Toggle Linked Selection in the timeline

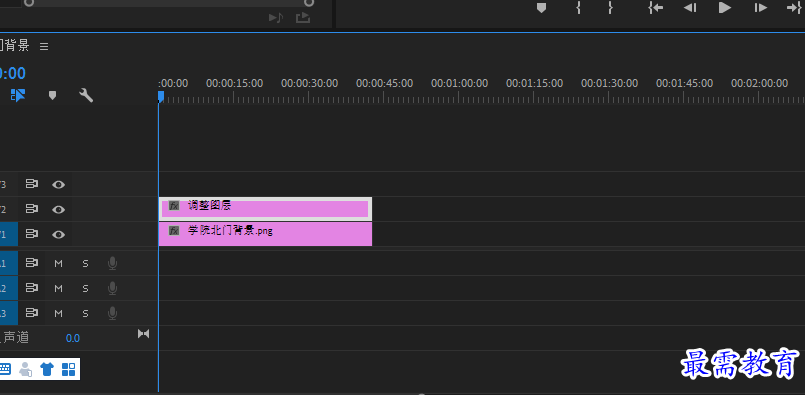point(18,95)
